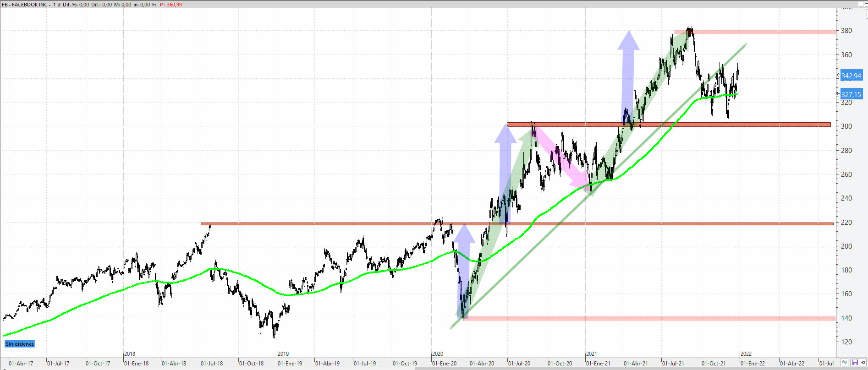Click the red 'P: 360,99' value in header

click(171, 4)
